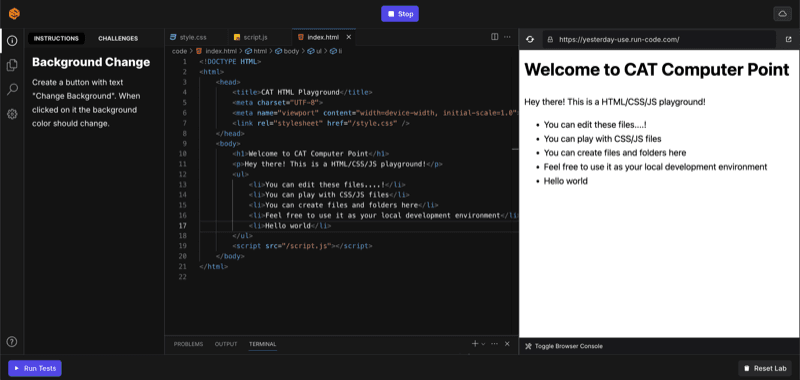
Task: Click the link rel stylesheet code line
Action: pos(321,123)
